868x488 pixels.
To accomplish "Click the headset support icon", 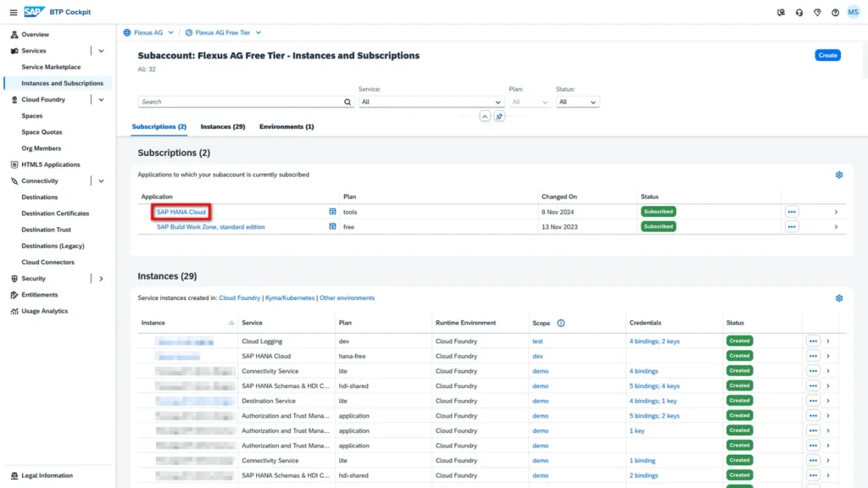I will coord(799,12).
